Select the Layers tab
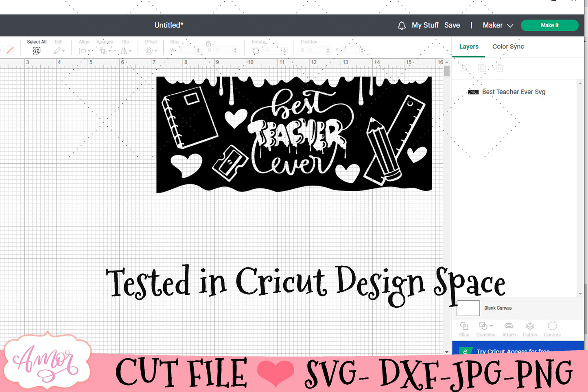The image size is (588, 392). (469, 47)
